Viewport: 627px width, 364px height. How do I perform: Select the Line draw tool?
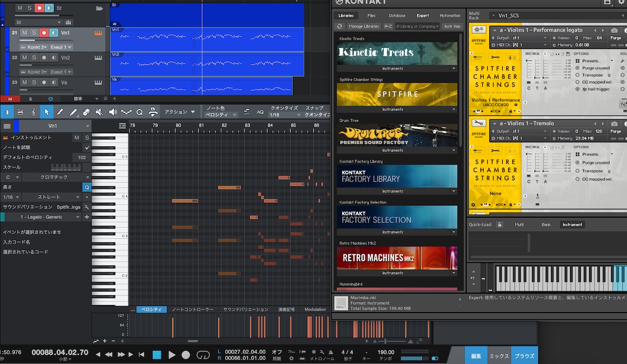73,112
